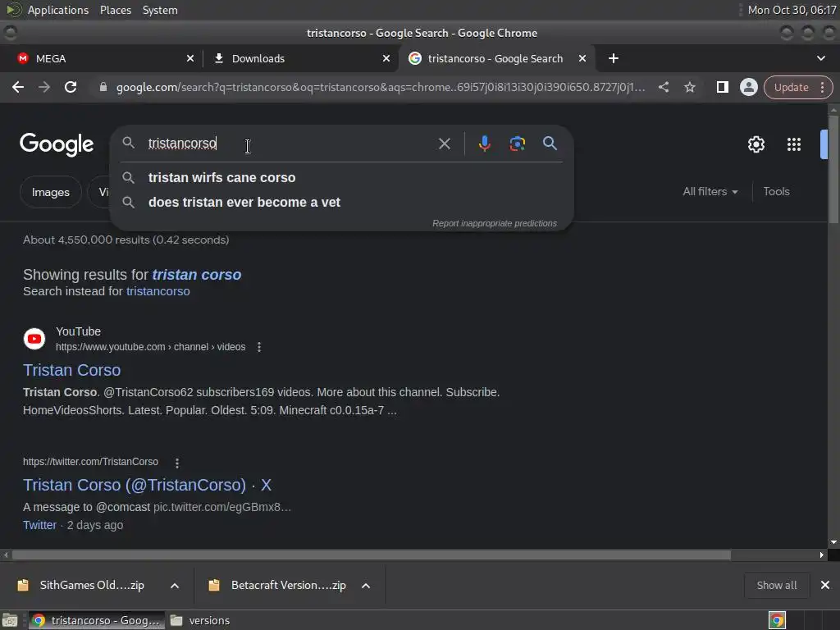Close the downloads shelf
The image size is (840, 630).
coord(825,585)
